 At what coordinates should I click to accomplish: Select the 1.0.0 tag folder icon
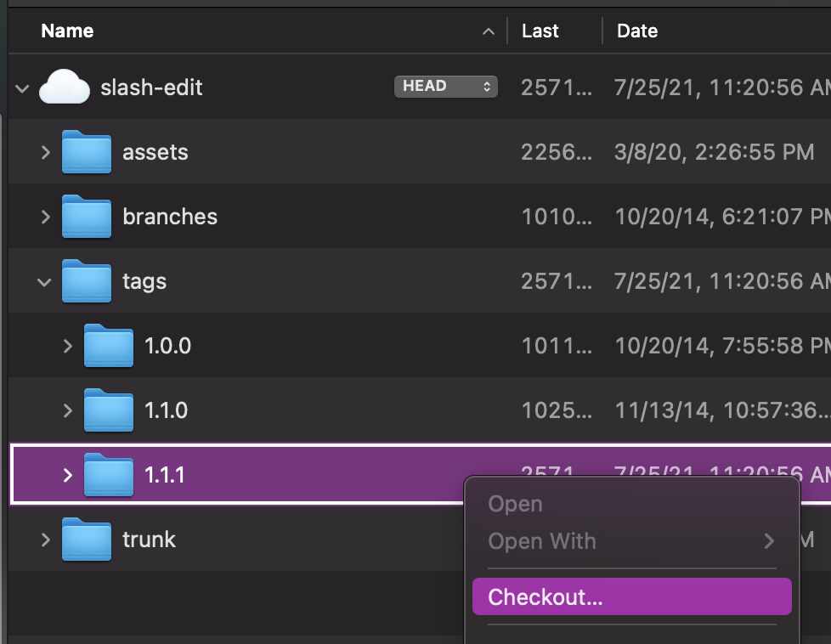click(x=109, y=346)
